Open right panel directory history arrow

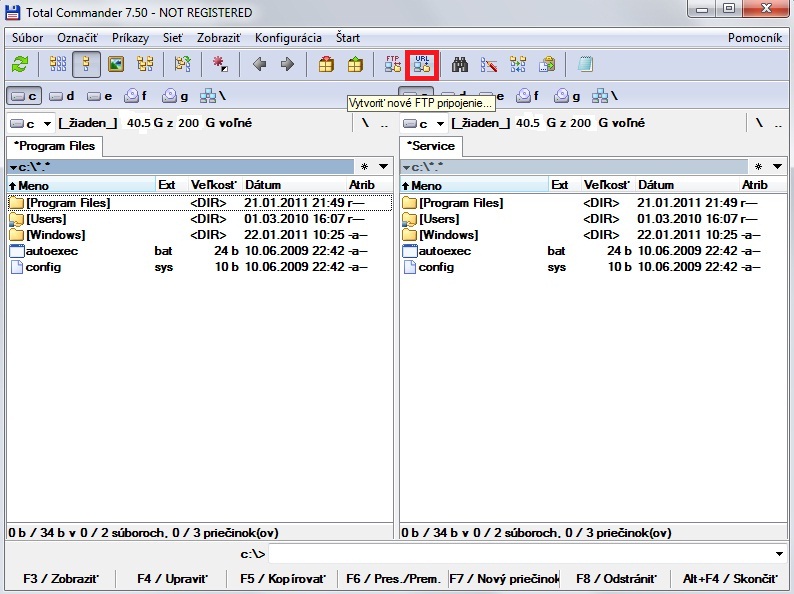(777, 167)
